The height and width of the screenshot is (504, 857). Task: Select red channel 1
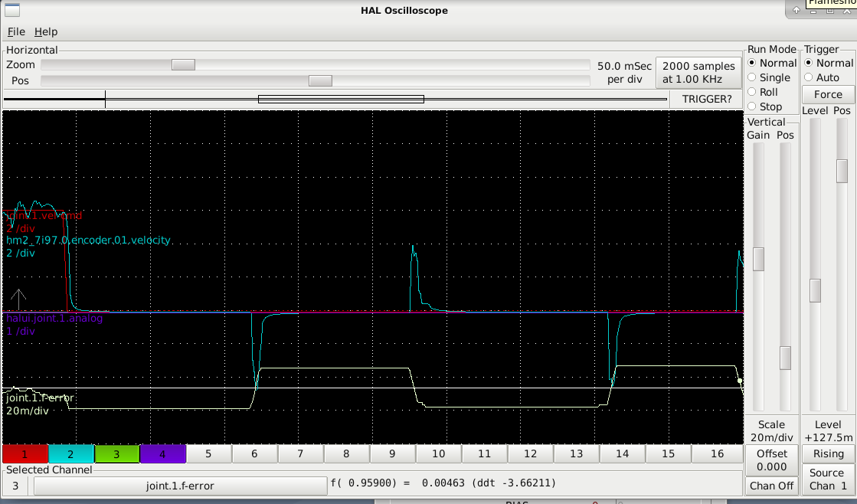coord(25,453)
